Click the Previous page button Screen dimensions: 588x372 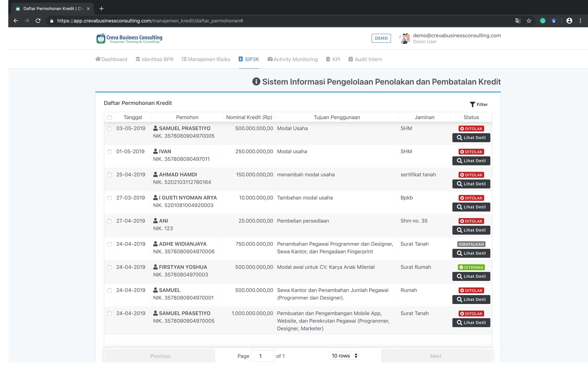[x=160, y=356]
